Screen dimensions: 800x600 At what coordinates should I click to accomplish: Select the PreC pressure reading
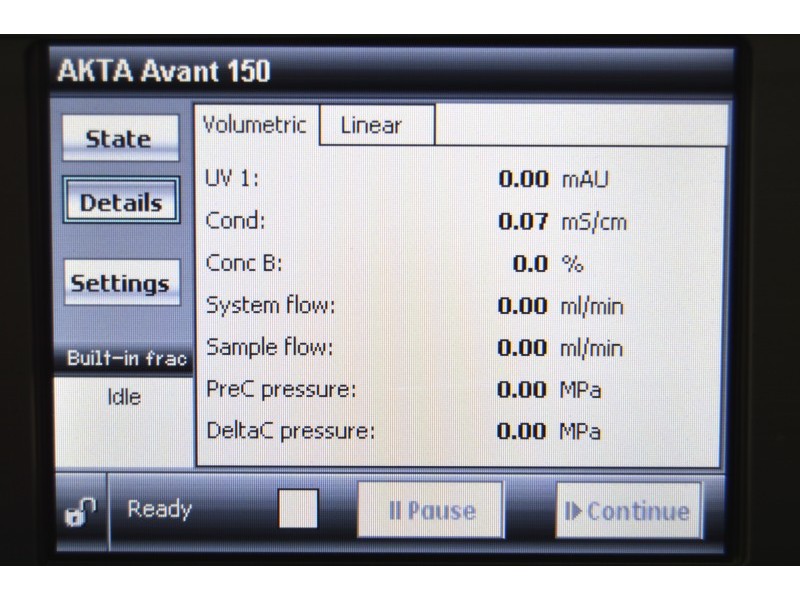[404, 390]
